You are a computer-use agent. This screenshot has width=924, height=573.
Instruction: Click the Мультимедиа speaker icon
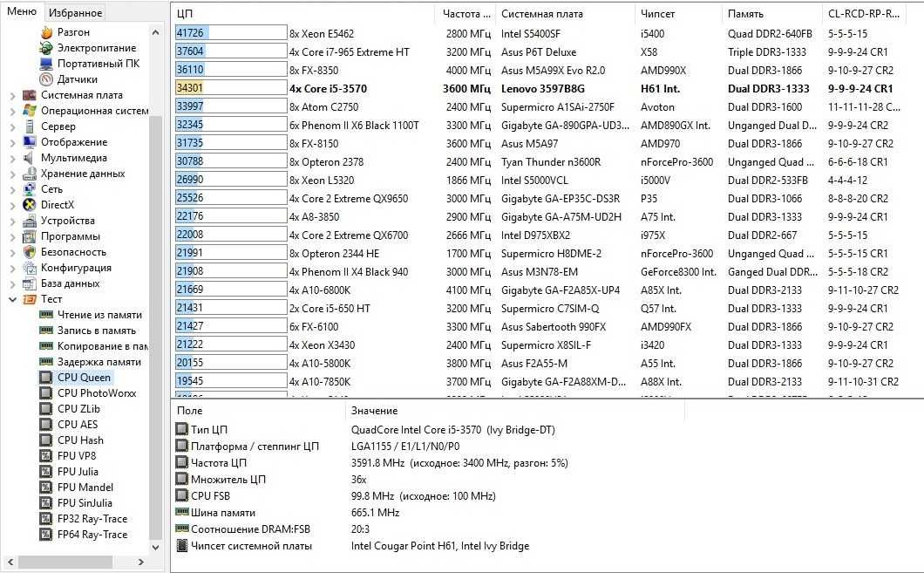30,158
